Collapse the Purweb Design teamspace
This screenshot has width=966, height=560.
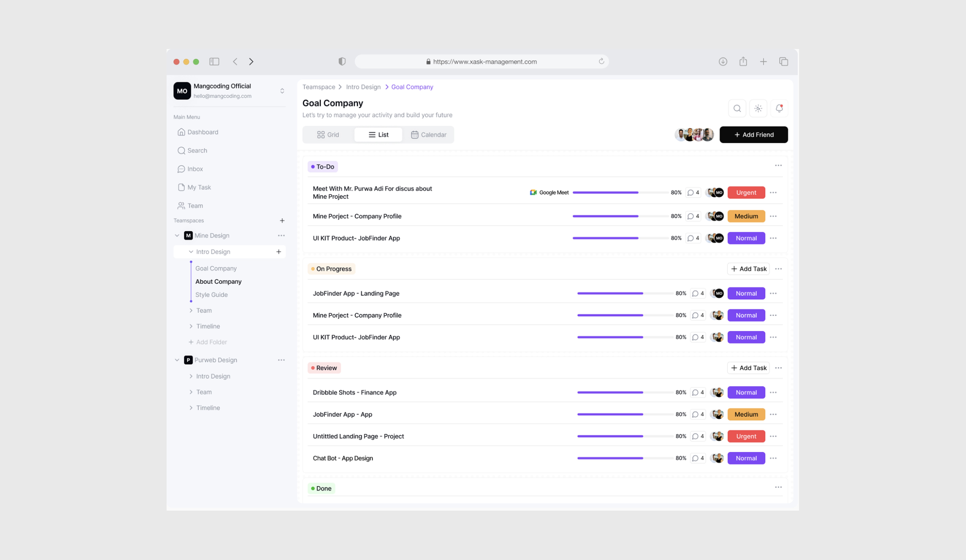click(177, 360)
